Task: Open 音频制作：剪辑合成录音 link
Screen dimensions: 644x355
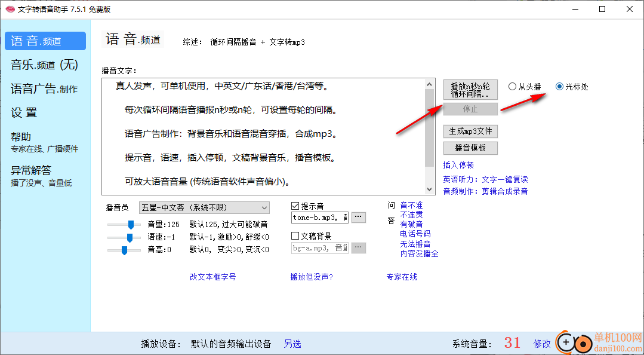Action: (485, 191)
